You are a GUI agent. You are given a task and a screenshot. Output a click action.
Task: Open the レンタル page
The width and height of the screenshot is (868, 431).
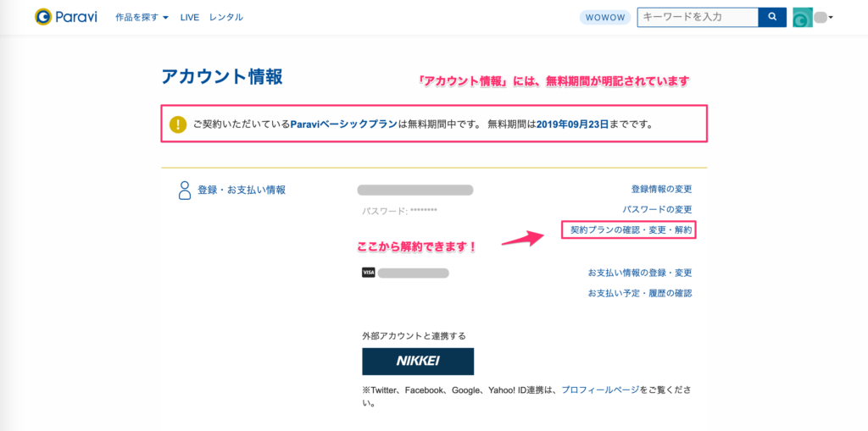tap(225, 17)
